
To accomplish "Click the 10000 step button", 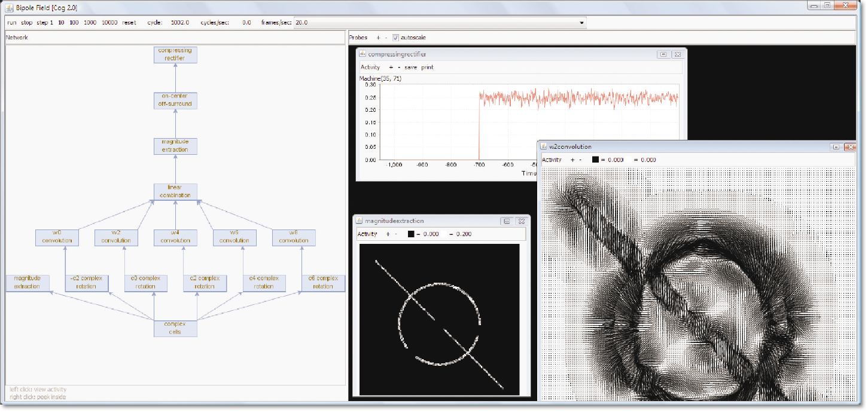I will click(109, 23).
